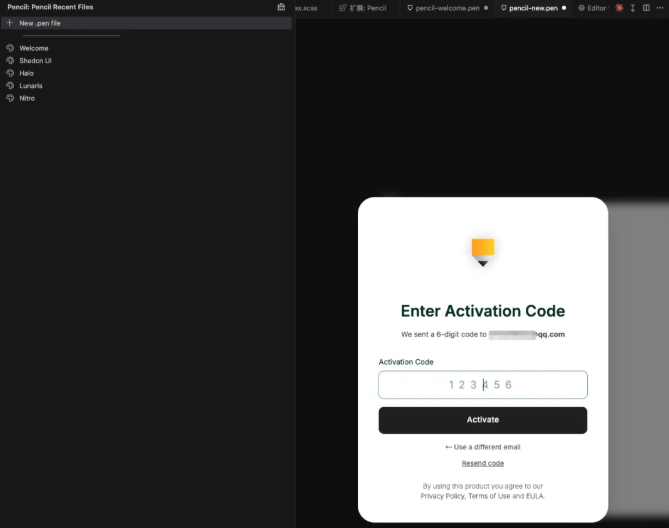Switch to the pencil-welcome.pen tab
The image size is (669, 528).
click(x=444, y=7)
